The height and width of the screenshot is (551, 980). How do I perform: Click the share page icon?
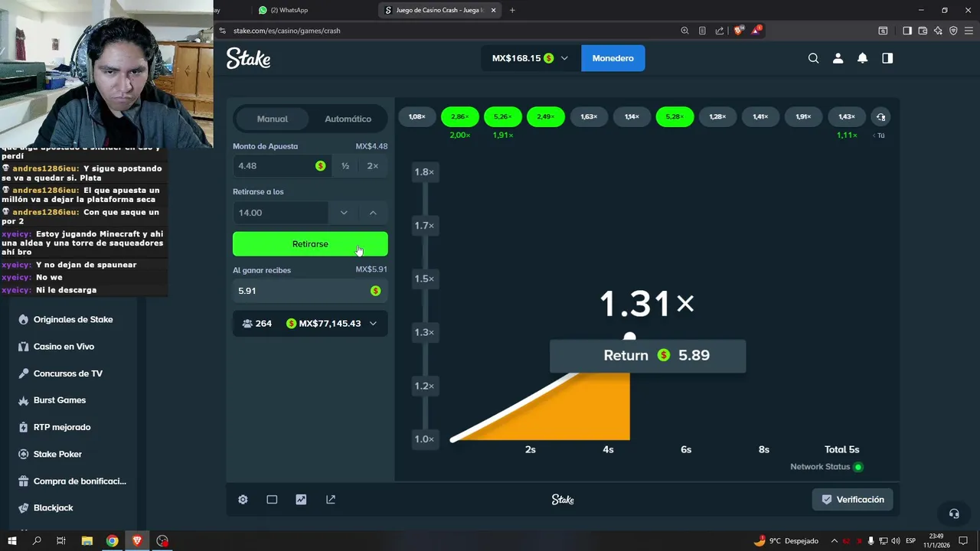click(720, 31)
